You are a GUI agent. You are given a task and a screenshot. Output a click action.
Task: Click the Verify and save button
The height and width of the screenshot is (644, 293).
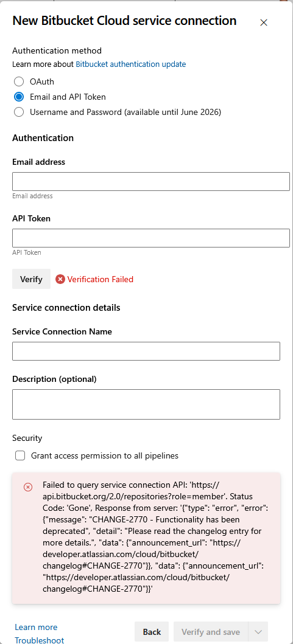click(x=211, y=632)
